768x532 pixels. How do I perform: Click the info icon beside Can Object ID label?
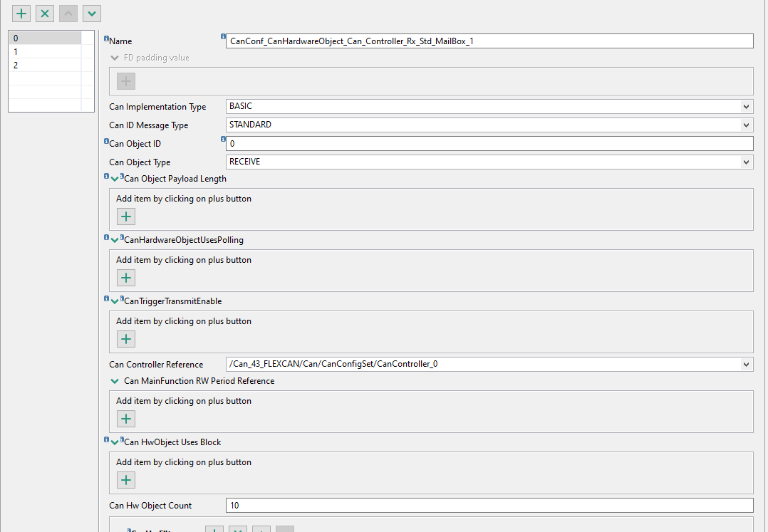point(106,142)
